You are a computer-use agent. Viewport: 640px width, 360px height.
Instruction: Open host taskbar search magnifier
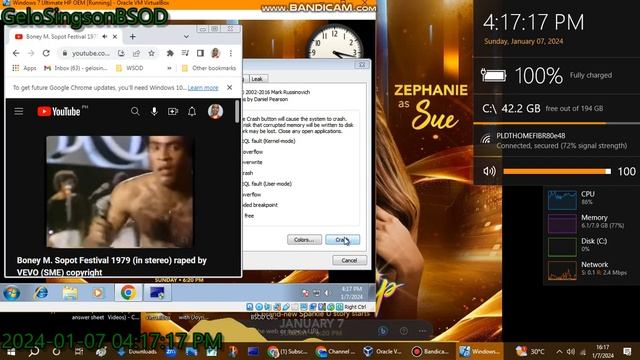click(34, 351)
